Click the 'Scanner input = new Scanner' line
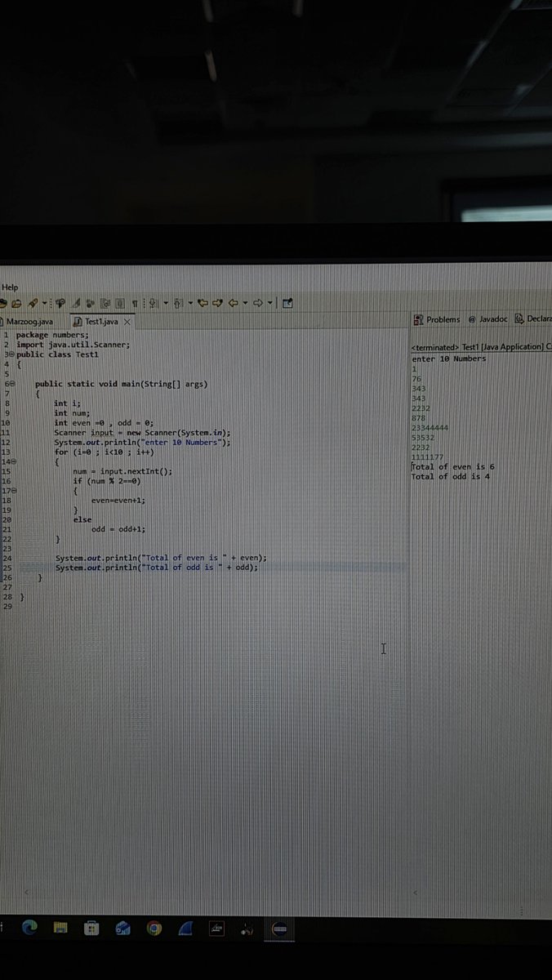The width and height of the screenshot is (552, 980). coord(143,432)
